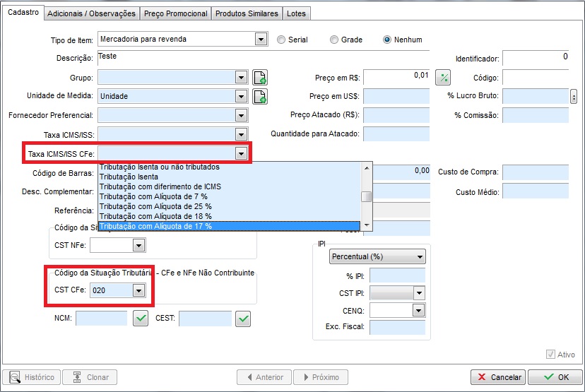585x392 pixels.
Task: Click the tax list scrollbar thumb
Action: [365, 197]
